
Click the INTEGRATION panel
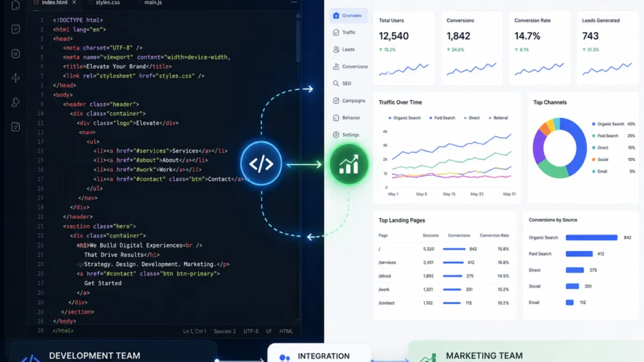pos(319,353)
